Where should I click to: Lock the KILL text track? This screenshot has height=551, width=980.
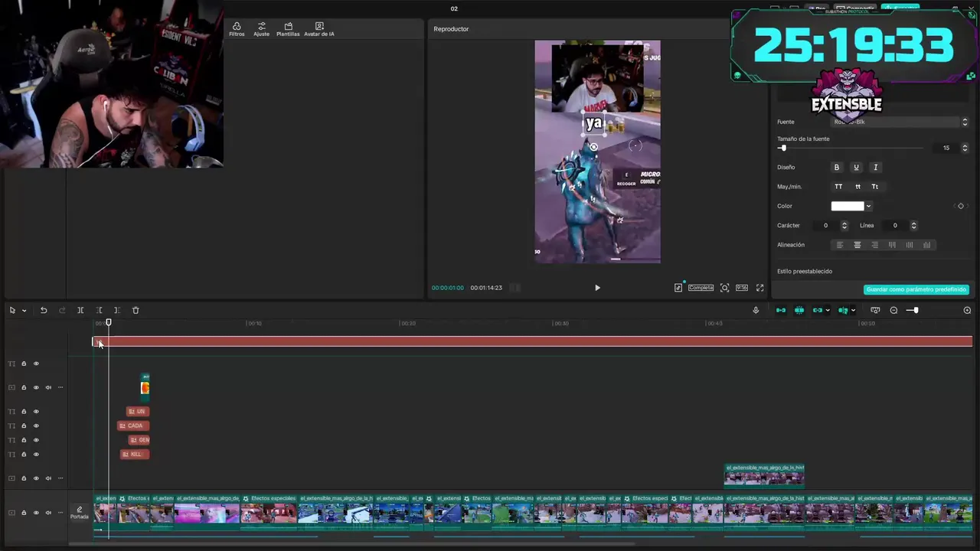(x=24, y=455)
